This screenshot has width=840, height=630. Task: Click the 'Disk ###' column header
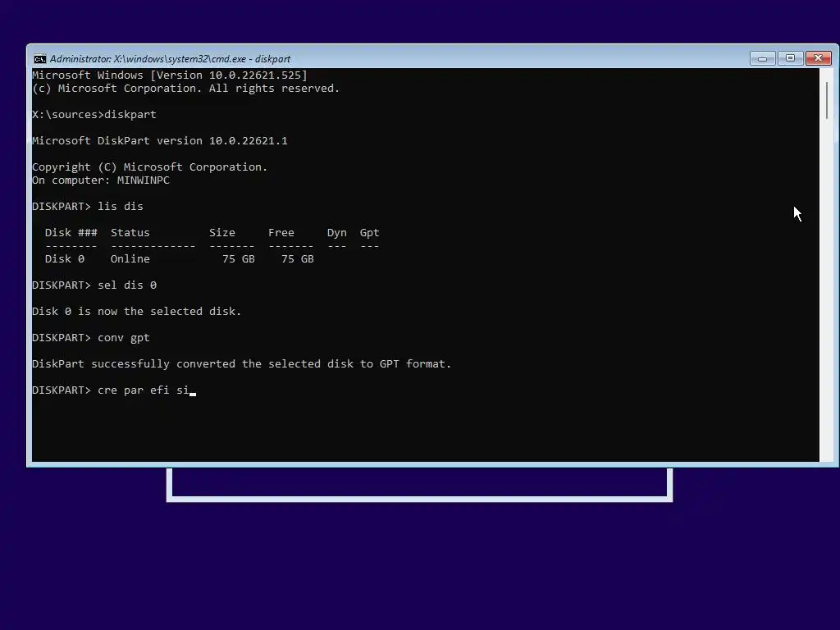71,233
